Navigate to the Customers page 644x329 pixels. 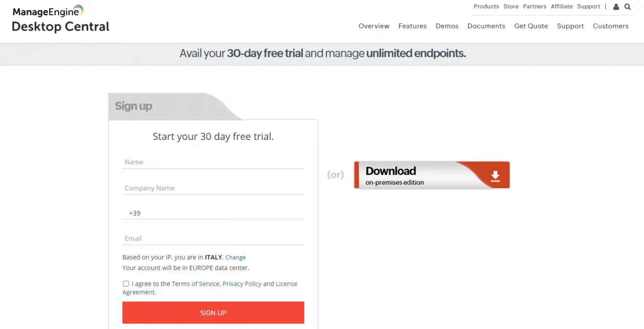pos(611,26)
